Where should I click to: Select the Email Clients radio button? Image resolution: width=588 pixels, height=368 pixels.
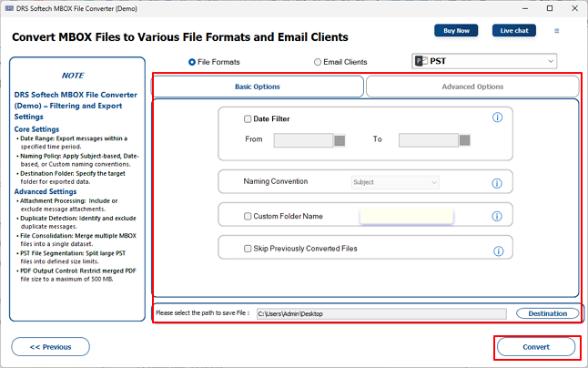tap(318, 62)
